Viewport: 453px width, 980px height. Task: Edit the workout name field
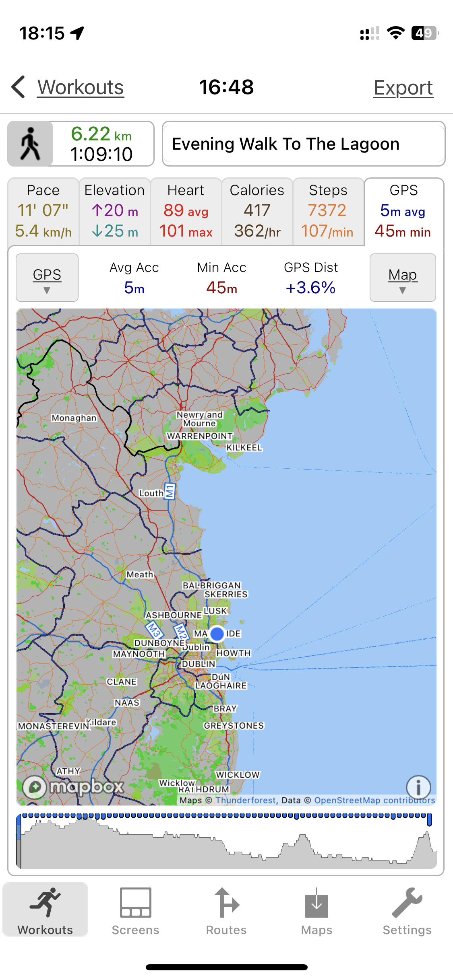click(304, 144)
